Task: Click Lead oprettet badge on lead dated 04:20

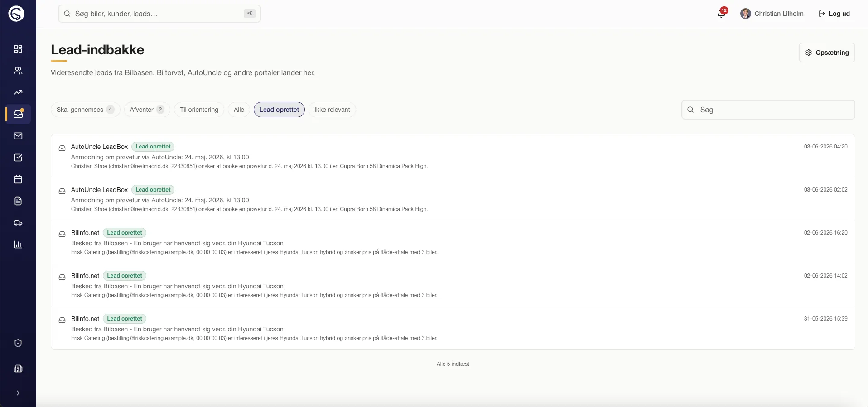Action: [x=153, y=147]
